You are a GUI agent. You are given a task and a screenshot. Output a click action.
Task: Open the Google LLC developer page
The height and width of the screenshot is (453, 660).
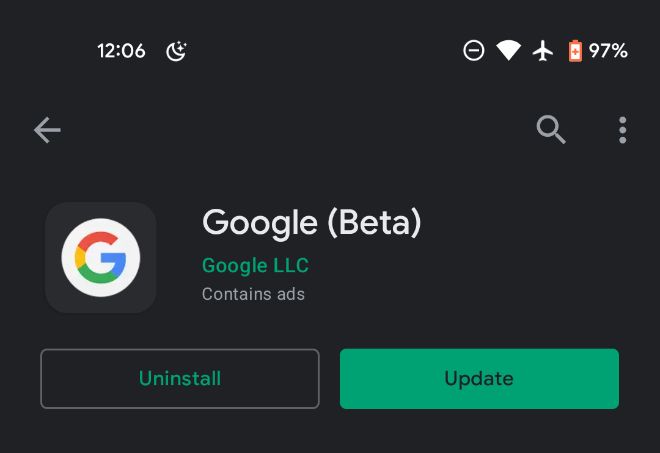click(255, 266)
